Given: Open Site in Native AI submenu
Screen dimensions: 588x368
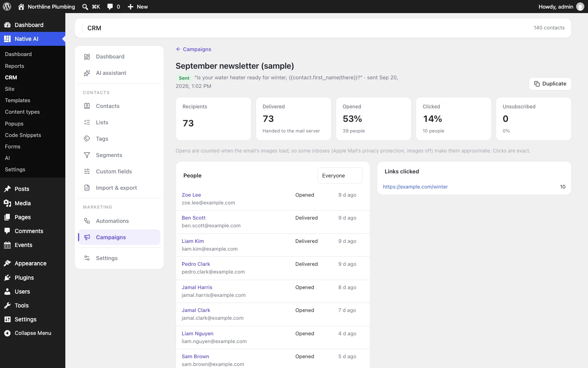Looking at the screenshot, I should coord(10,89).
